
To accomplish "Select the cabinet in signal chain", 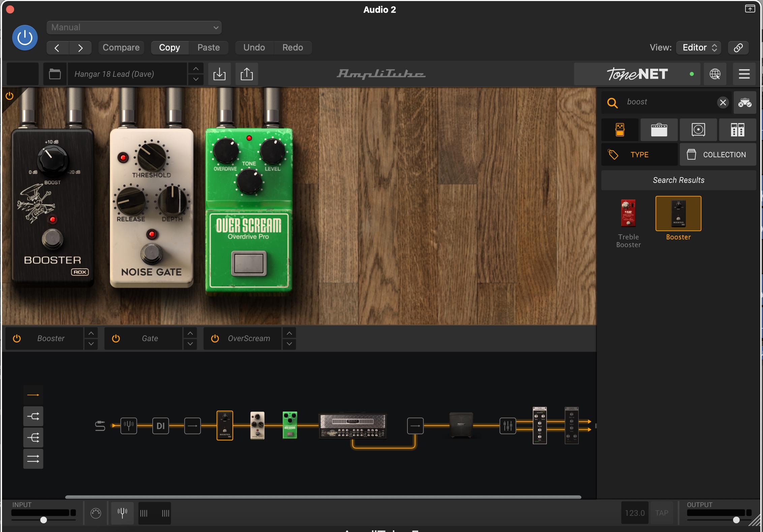I will pyautogui.click(x=461, y=425).
